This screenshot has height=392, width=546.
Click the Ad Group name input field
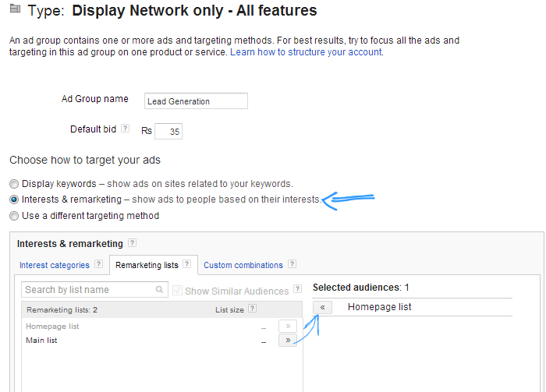(196, 101)
